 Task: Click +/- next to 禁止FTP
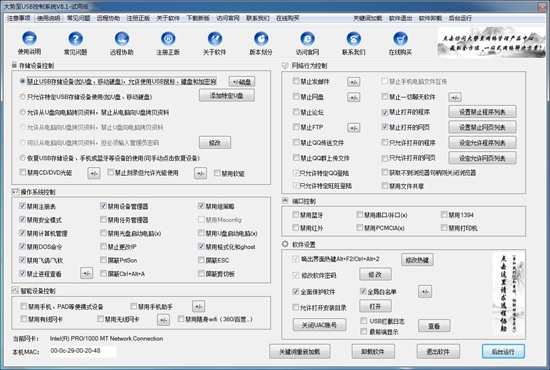tap(354, 128)
